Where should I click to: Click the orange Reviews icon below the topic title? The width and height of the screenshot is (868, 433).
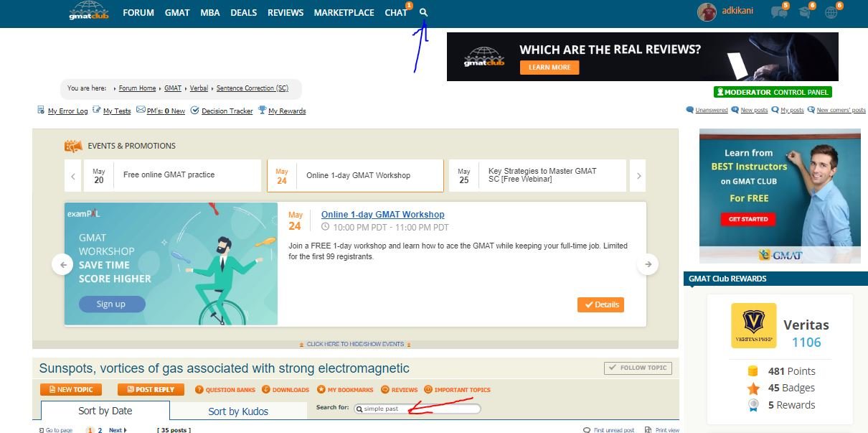click(x=385, y=389)
